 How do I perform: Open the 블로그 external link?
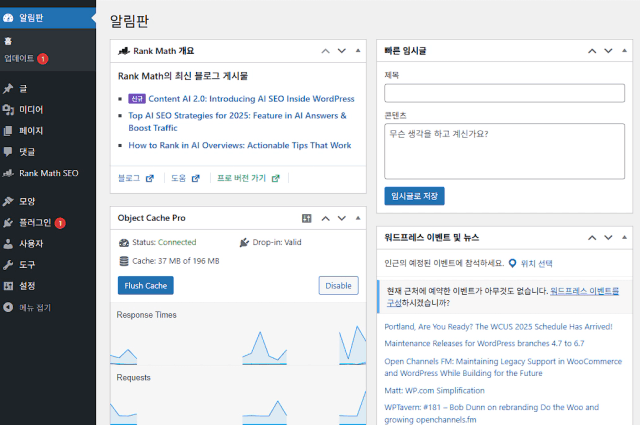136,178
